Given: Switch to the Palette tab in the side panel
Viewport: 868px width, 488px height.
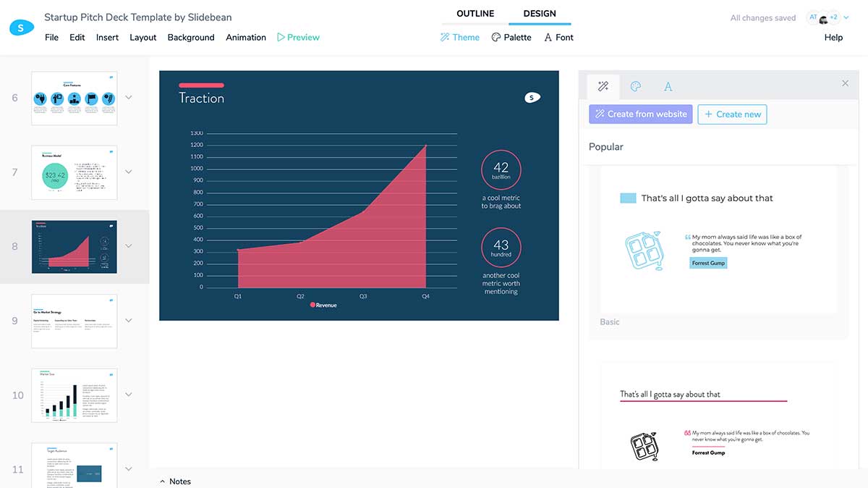Looking at the screenshot, I should (636, 86).
